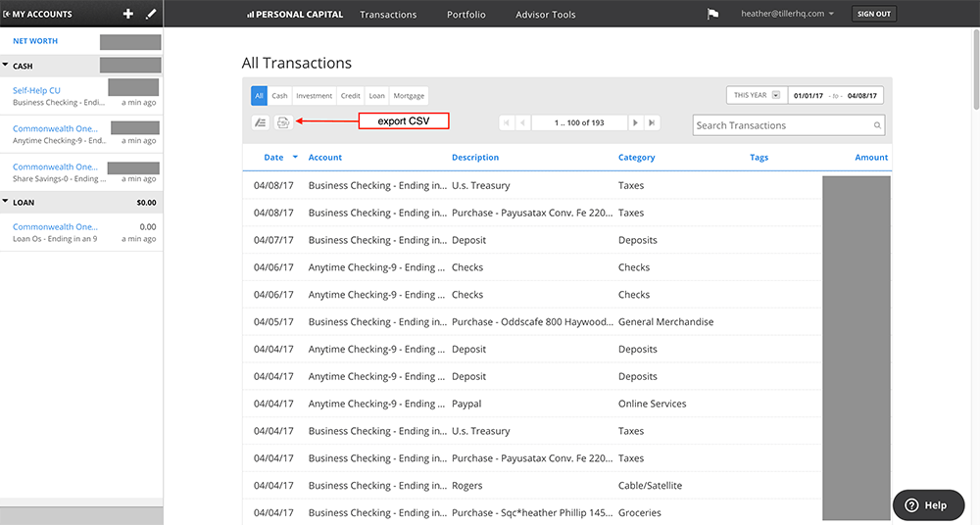Open the Help chat button
Viewport: 980px width, 525px height.
point(928,505)
